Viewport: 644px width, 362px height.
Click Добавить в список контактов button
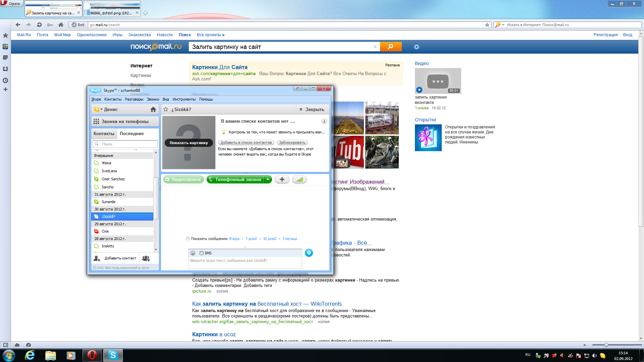(246, 142)
